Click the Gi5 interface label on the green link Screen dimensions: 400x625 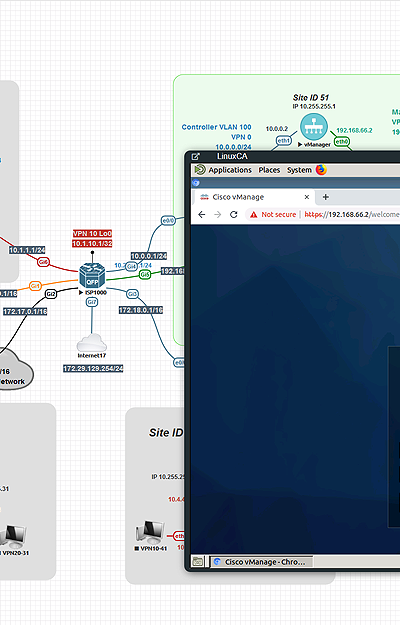click(145, 274)
